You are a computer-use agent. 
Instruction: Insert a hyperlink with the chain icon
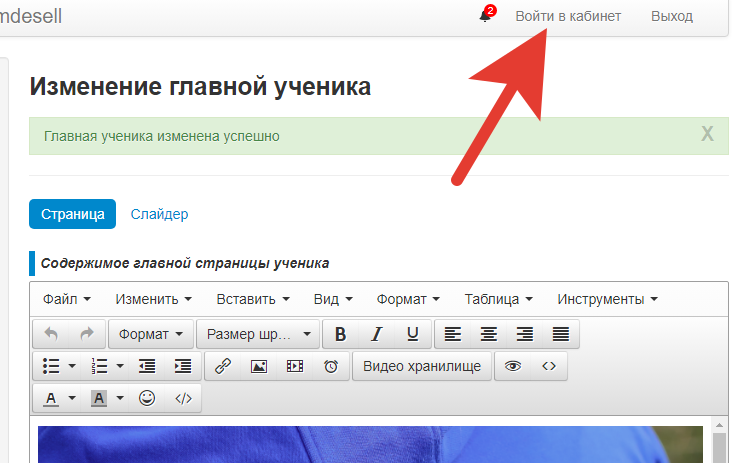223,366
